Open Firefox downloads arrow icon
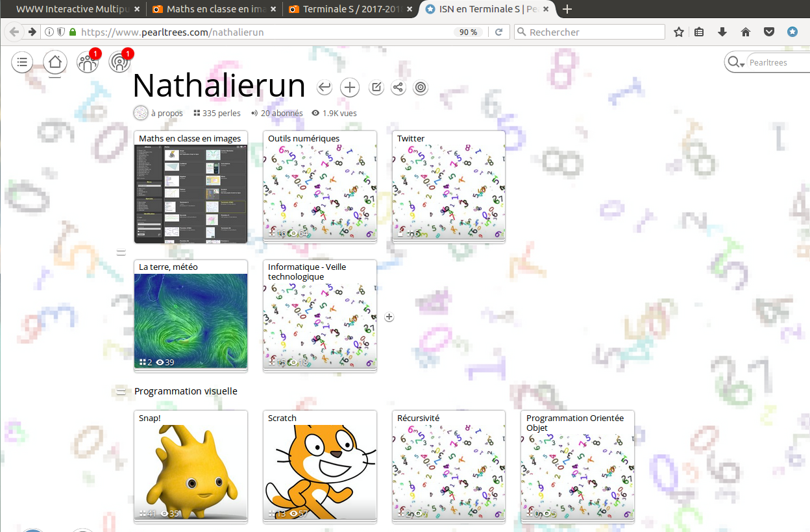Image resolution: width=810 pixels, height=532 pixels. pyautogui.click(x=722, y=32)
